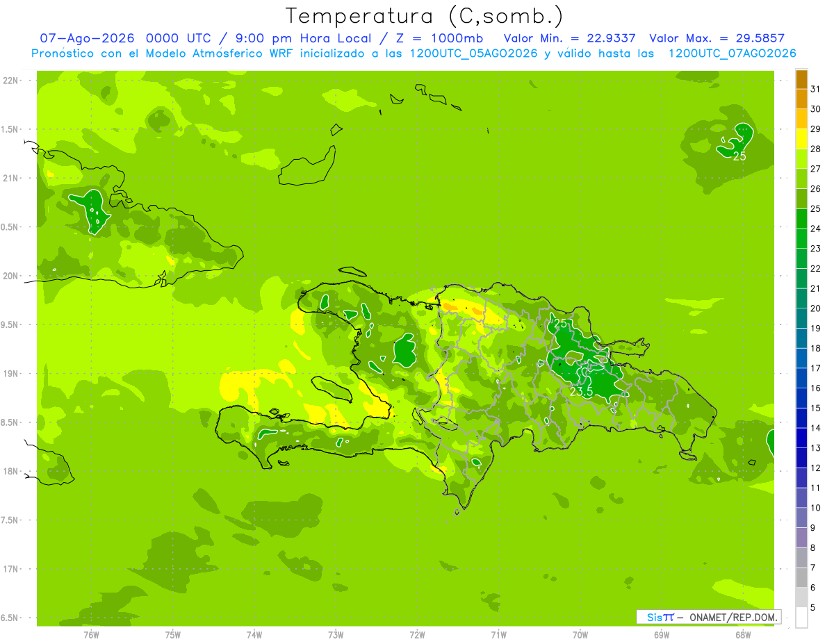Click the legend swatch between 20 and 21
Viewport: 834px width, 644px height.
pos(801,299)
